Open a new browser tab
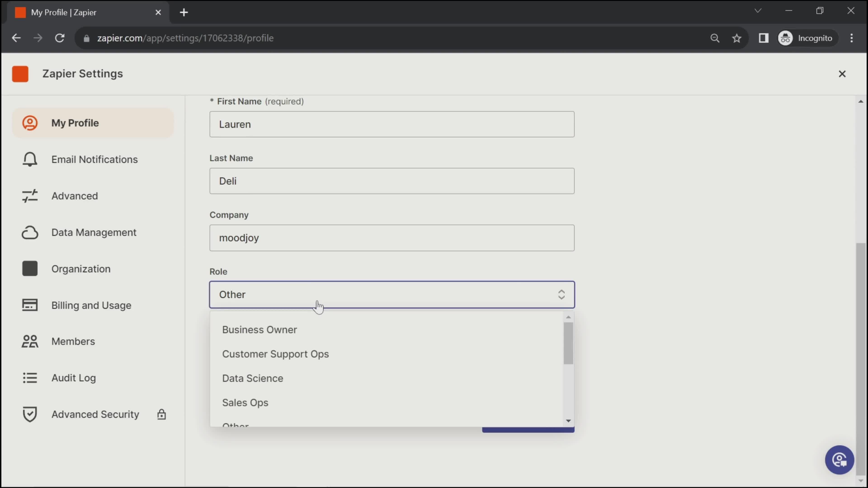The height and width of the screenshot is (488, 868). (x=184, y=12)
